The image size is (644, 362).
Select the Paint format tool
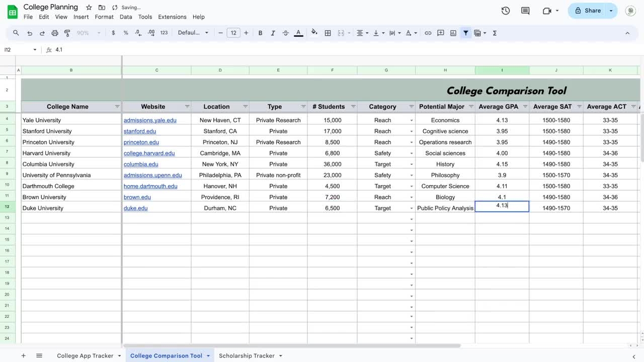(x=67, y=33)
